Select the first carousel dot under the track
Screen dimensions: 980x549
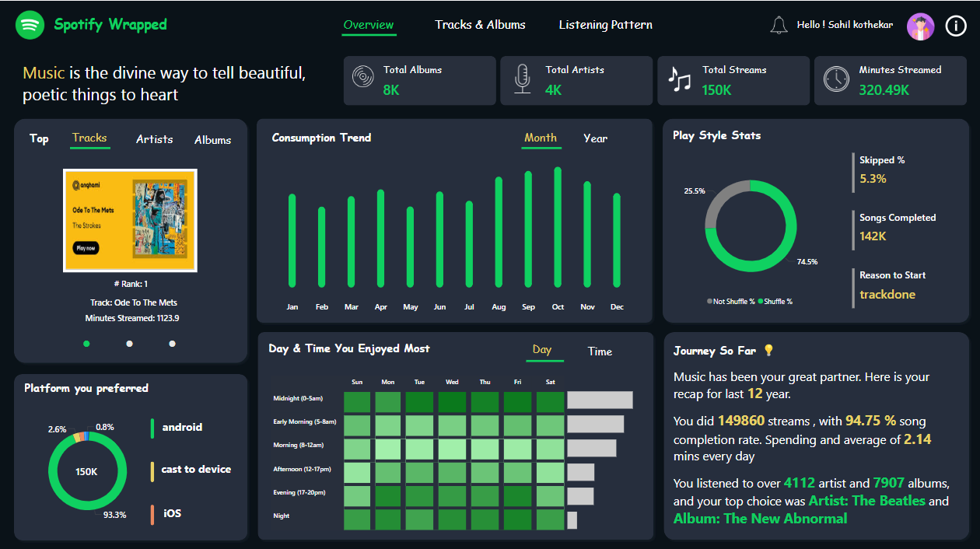86,344
